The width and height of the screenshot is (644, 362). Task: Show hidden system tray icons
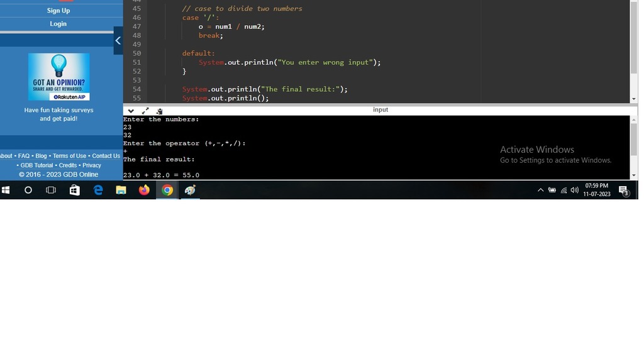click(540, 190)
